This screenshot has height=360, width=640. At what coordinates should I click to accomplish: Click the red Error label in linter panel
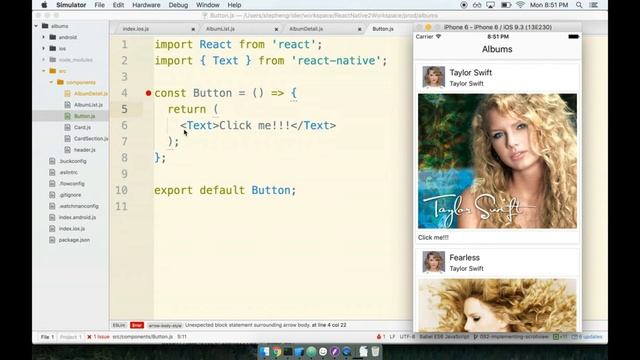137,325
